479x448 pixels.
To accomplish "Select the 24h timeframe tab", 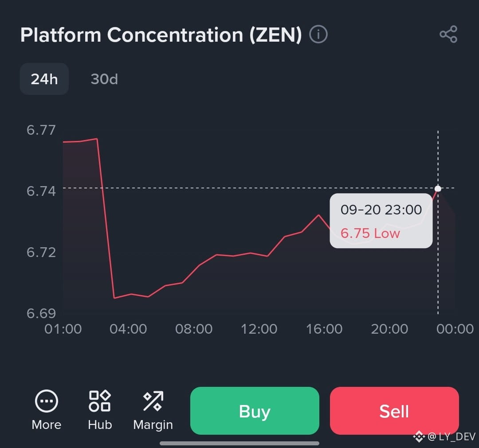I will click(x=44, y=79).
